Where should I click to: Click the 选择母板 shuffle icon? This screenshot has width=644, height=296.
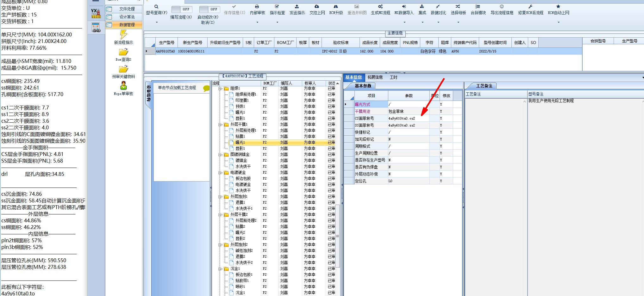pos(458,7)
